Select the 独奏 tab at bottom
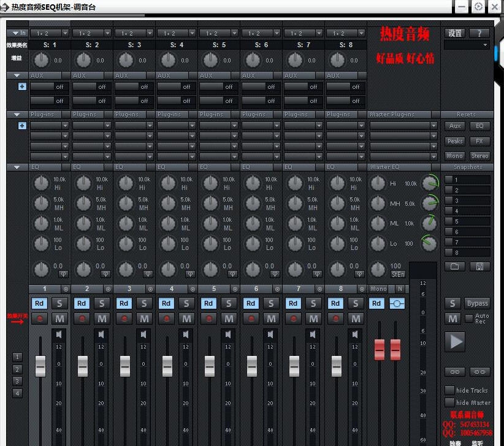This screenshot has height=446, width=504. 455,442
